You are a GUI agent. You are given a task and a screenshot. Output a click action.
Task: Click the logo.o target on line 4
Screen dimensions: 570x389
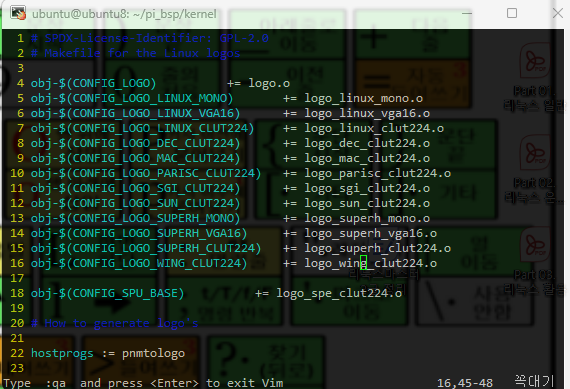click(269, 83)
